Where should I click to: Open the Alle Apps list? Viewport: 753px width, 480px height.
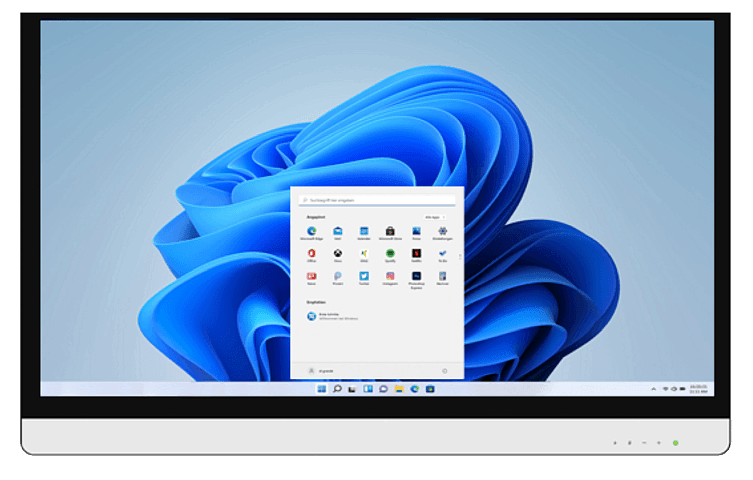[x=435, y=217]
